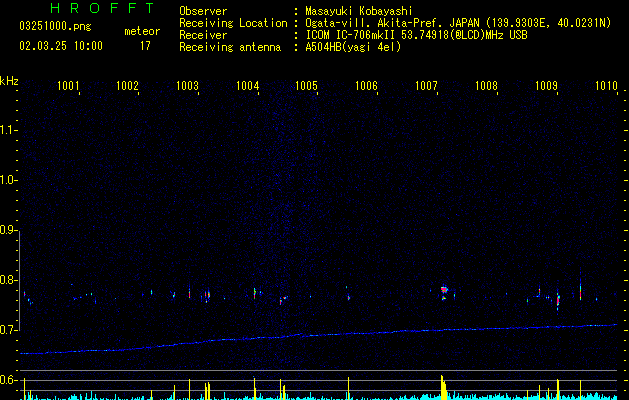Click the Receiving Location label
Image resolution: width=629 pixels, height=400 pixels.
tap(233, 23)
